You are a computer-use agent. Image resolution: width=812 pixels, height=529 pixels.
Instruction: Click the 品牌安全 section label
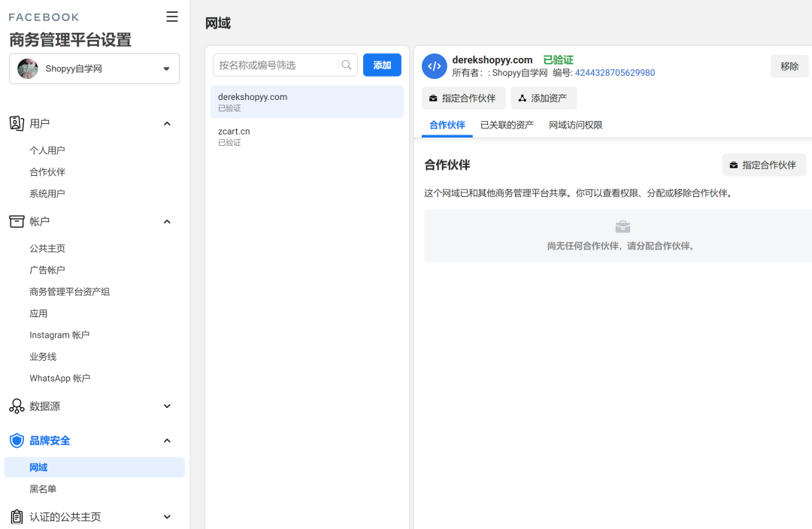[x=50, y=440]
